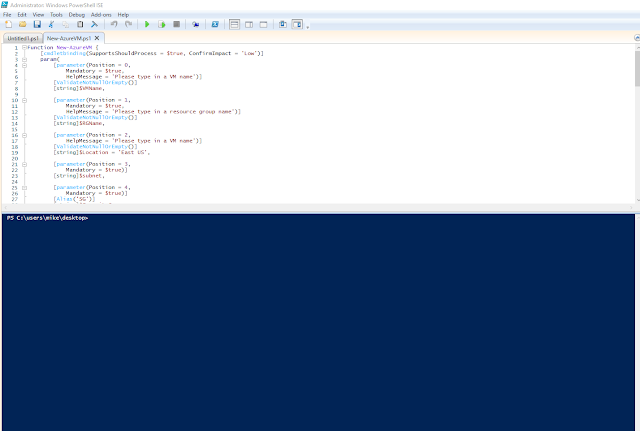Viewport: 640px width, 431px height.
Task: Click the text [string]$RGName, on line 14
Action: [x=79, y=123]
